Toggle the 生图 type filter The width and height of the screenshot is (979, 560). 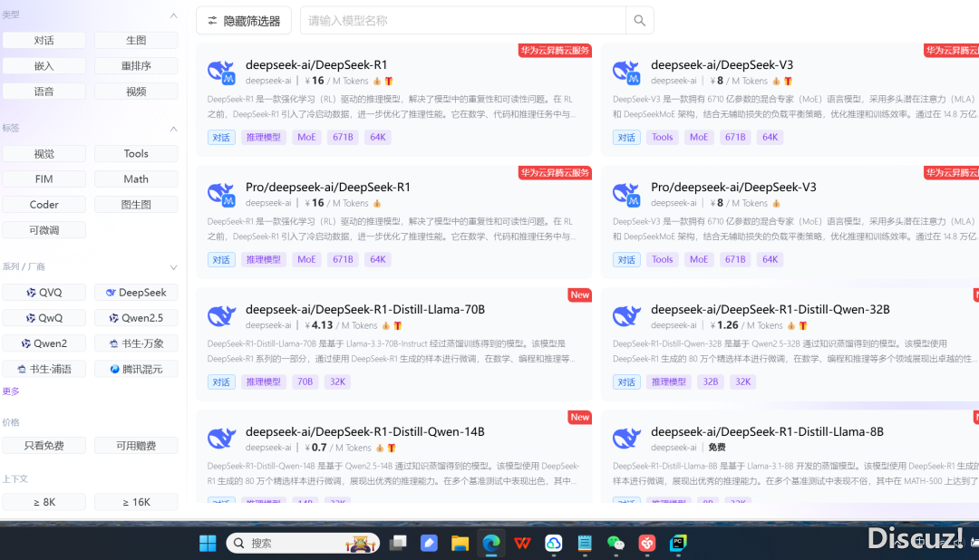tap(136, 41)
